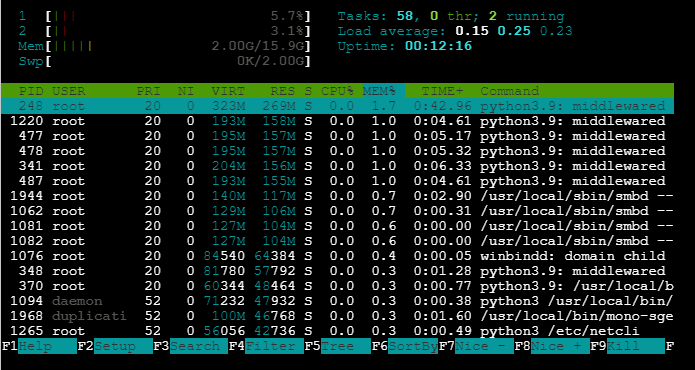
Task: Sort by the CPU% column header
Action: point(337,91)
